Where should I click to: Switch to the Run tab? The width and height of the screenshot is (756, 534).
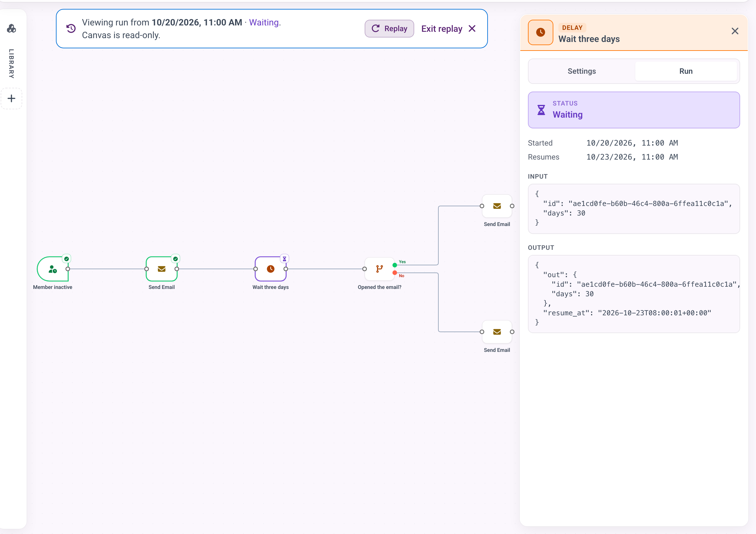point(686,71)
